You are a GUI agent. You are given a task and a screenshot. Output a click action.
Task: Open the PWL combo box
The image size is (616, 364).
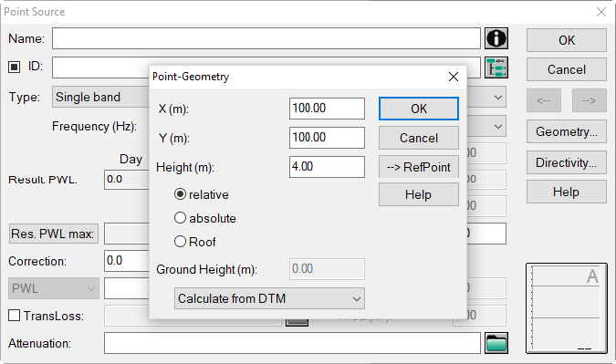coord(54,288)
